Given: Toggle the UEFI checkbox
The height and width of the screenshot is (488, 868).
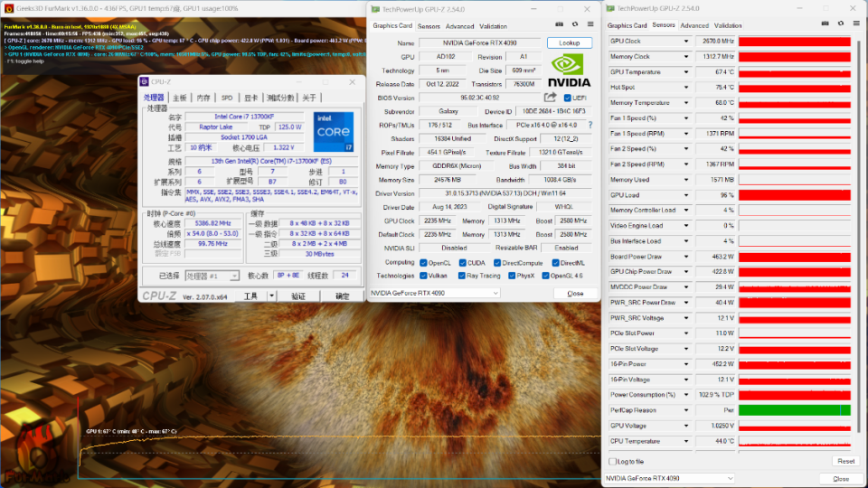Looking at the screenshot, I should coord(567,98).
